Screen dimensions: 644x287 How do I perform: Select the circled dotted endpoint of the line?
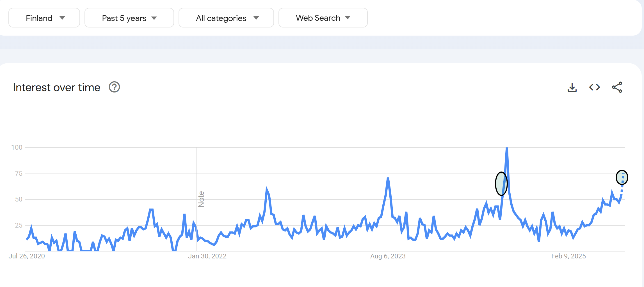(x=622, y=177)
